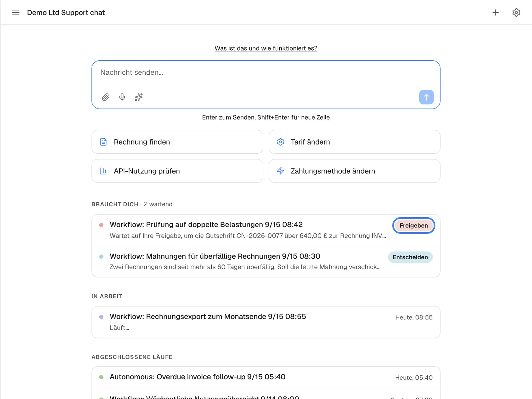Click green status dot of Overdue invoice follow-up

click(x=101, y=377)
